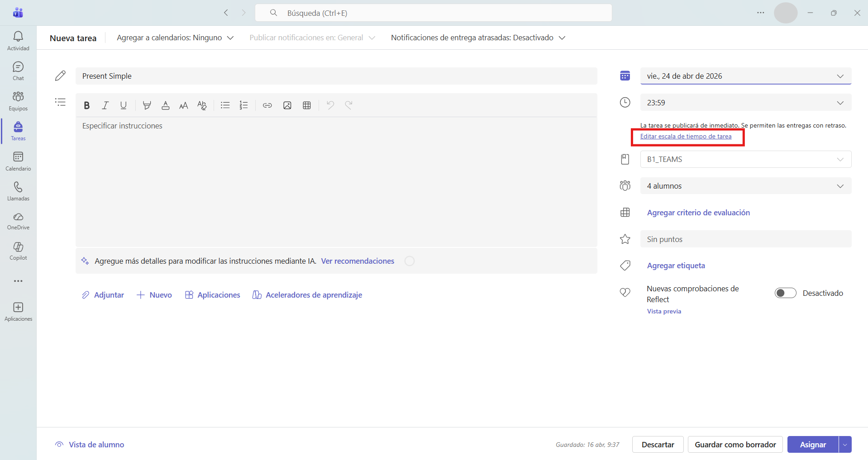Click the Descartar button
Viewport: 868px width, 460px height.
click(658, 445)
